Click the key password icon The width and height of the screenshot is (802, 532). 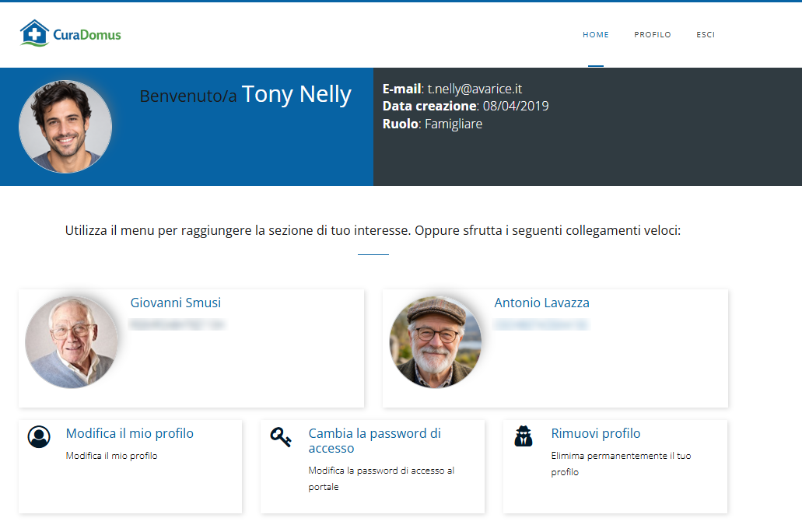pos(281,436)
